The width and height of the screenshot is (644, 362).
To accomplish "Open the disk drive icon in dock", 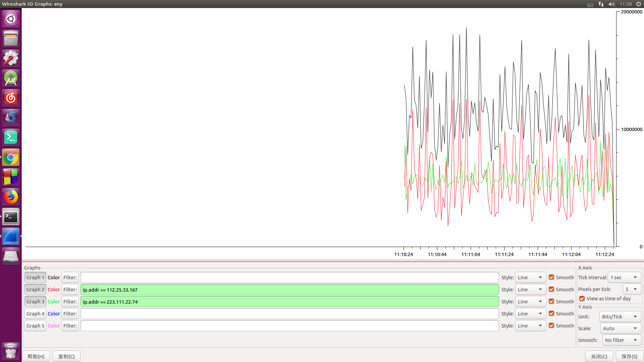I will point(11,256).
